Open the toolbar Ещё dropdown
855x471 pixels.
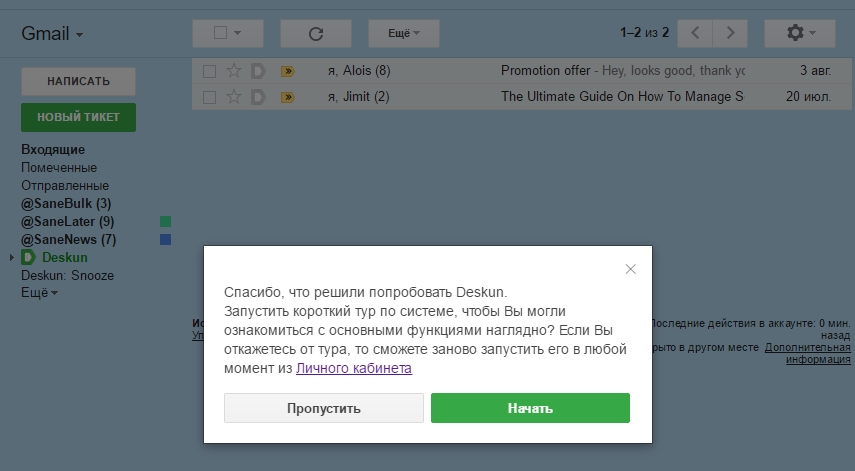(404, 33)
